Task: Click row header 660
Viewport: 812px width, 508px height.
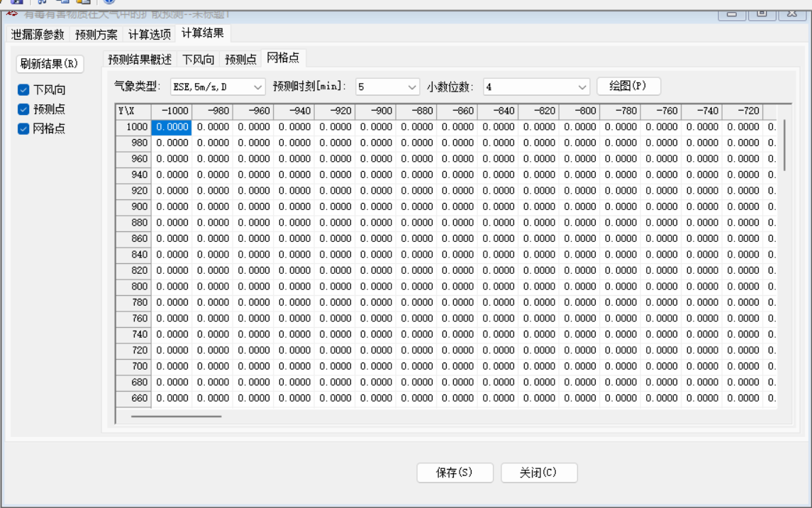Action: pos(133,398)
